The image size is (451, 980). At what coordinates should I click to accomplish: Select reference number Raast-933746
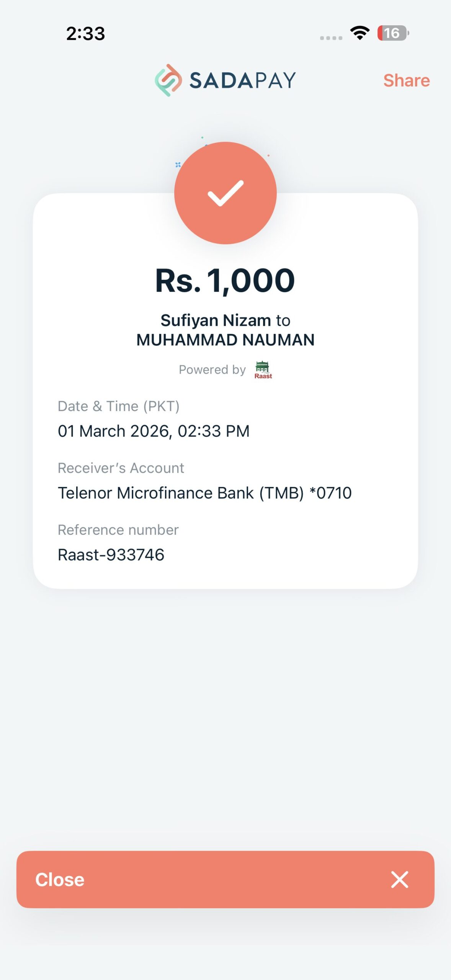click(111, 555)
